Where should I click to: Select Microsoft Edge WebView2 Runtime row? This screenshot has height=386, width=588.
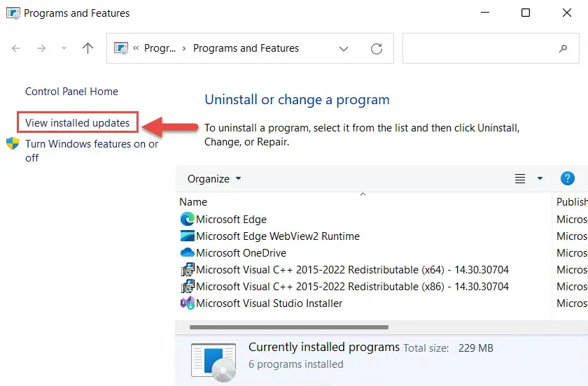(278, 236)
